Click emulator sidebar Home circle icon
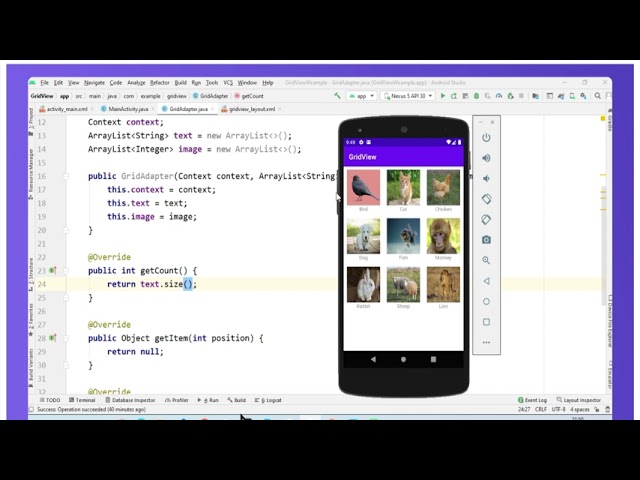Screen dimensions: 640x480 coord(486,301)
